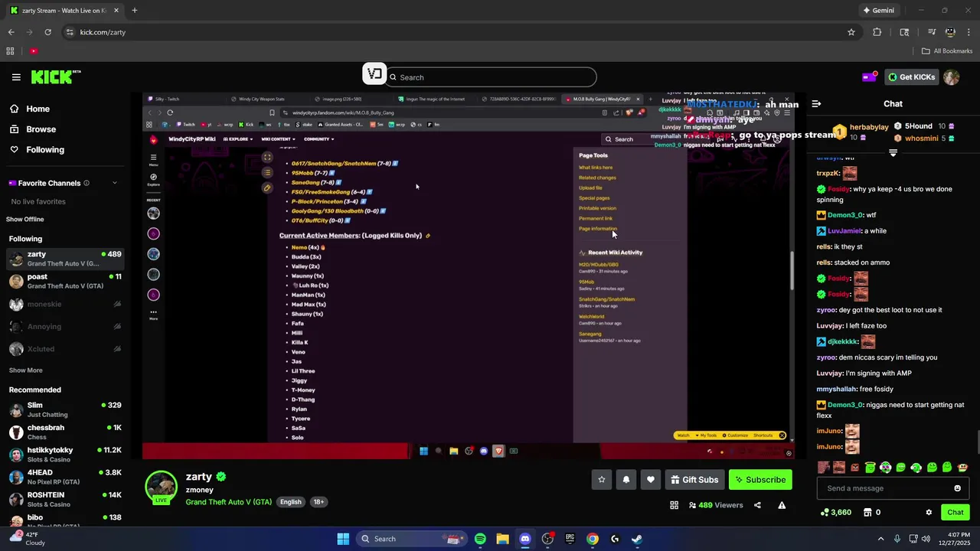
Task: Show hidden system tray icons
Action: pyautogui.click(x=880, y=539)
